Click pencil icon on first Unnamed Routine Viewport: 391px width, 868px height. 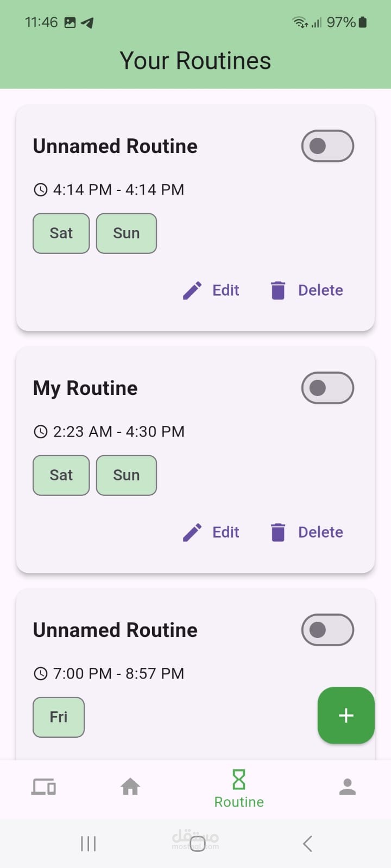tap(192, 290)
